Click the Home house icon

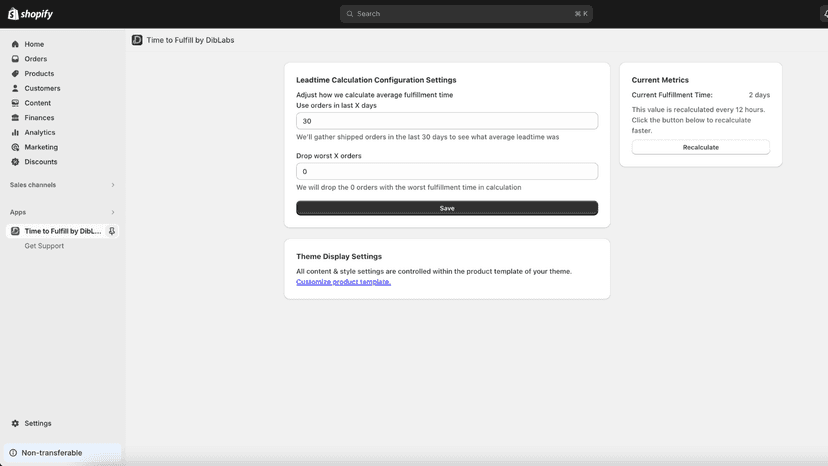click(15, 44)
